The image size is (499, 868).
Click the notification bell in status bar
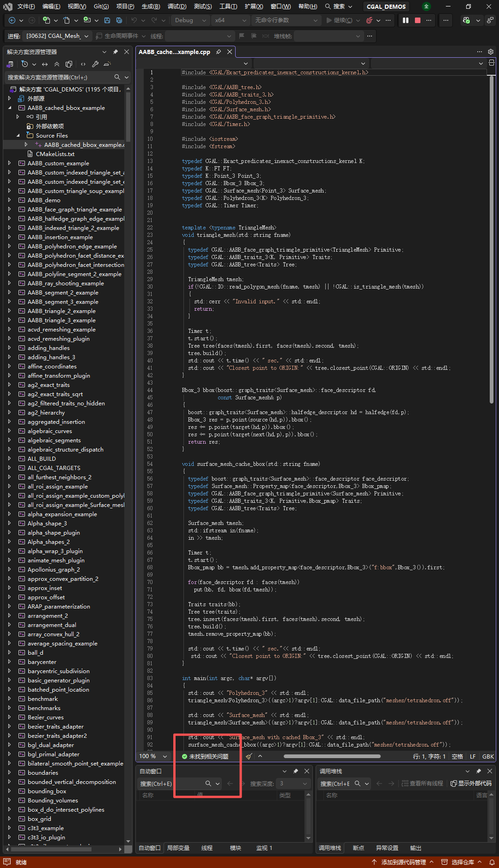pos(492,862)
